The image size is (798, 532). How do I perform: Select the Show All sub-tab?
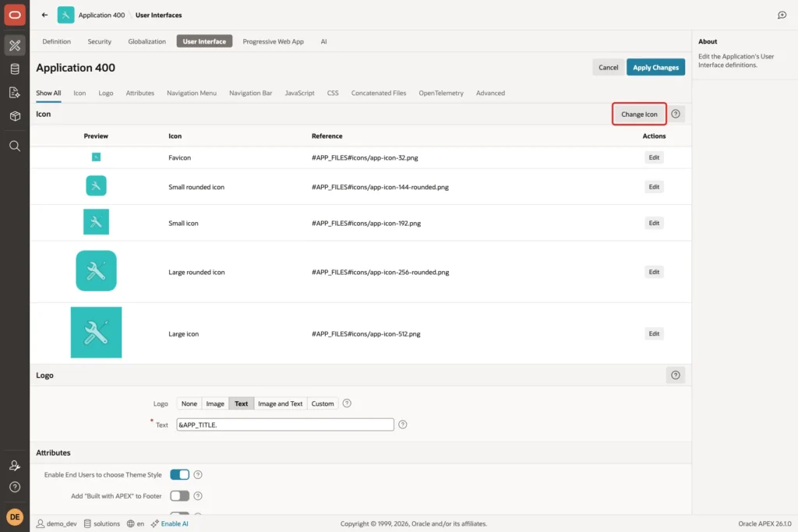[48, 93]
